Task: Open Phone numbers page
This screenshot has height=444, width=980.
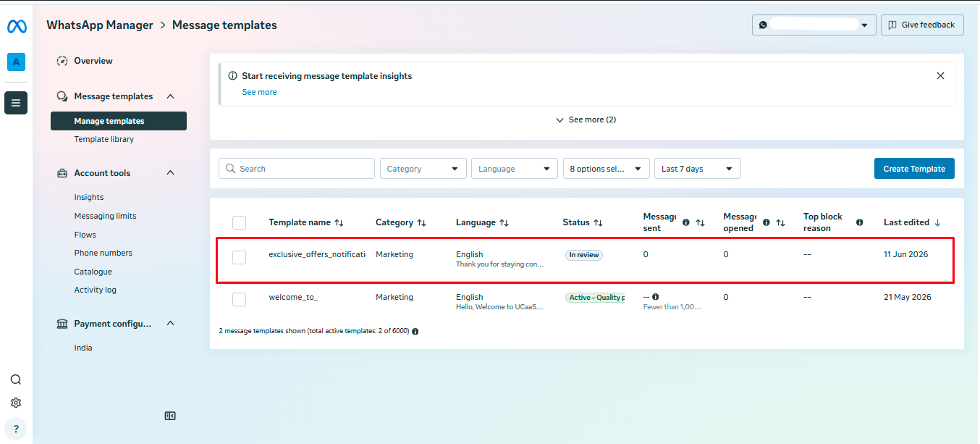Action: coord(104,253)
